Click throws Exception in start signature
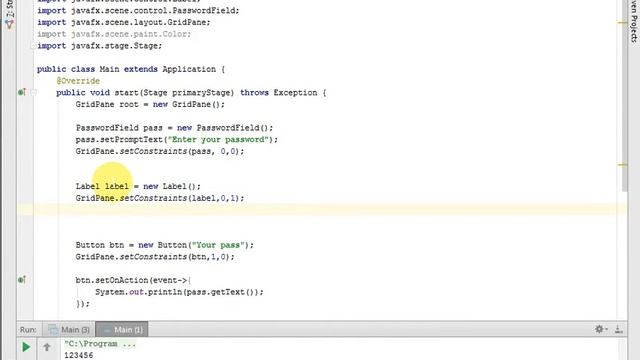The width and height of the screenshot is (640, 360). (x=278, y=93)
